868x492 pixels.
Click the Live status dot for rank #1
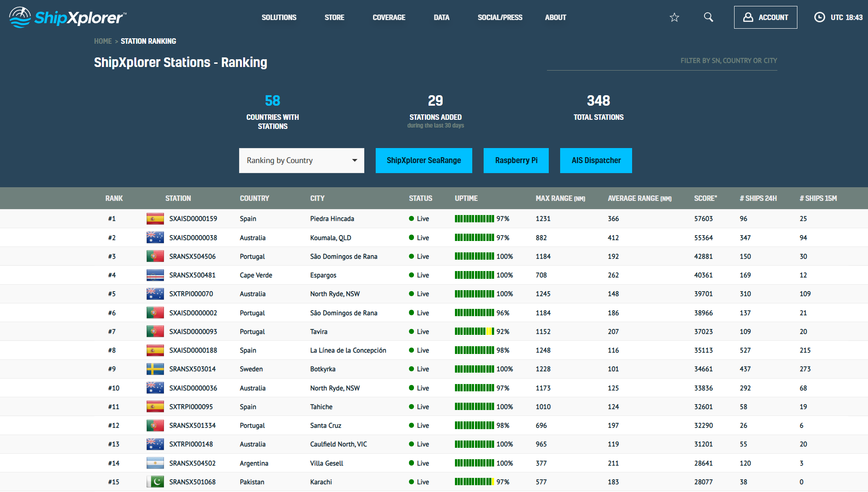(412, 219)
